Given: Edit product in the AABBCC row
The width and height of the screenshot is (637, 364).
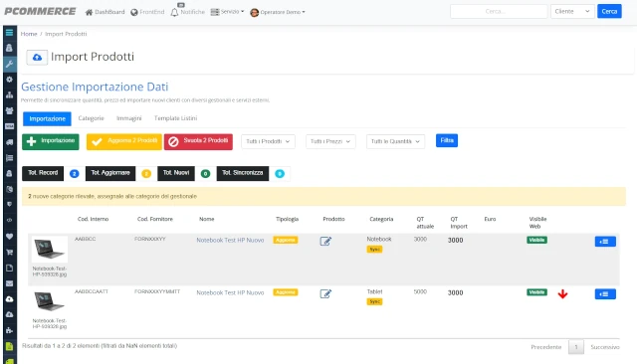Looking at the screenshot, I should pyautogui.click(x=325, y=241).
